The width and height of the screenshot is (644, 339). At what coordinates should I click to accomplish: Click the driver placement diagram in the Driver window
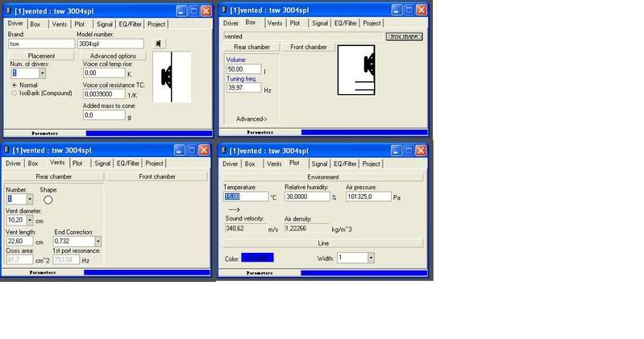click(x=171, y=78)
